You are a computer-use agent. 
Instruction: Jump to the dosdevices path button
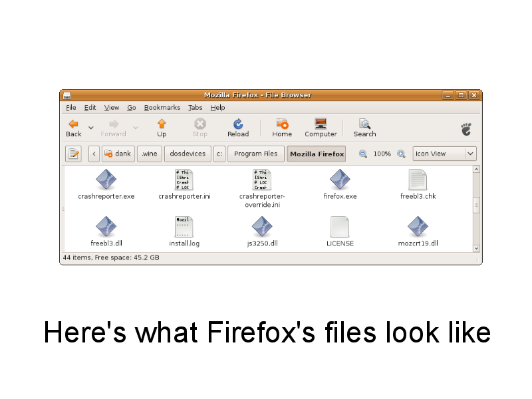point(188,154)
